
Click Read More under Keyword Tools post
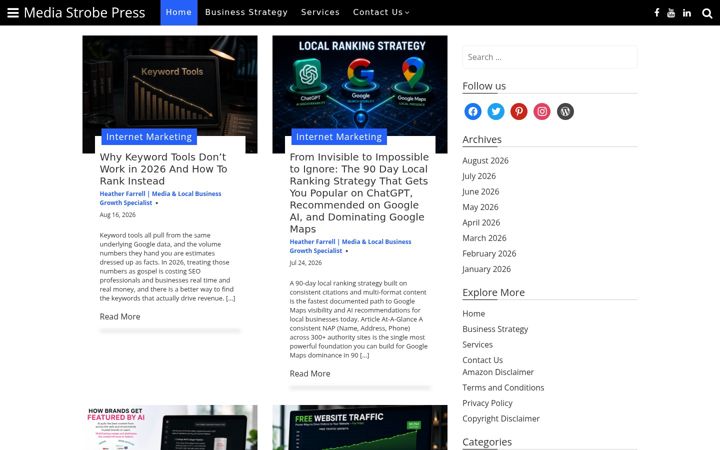(x=120, y=316)
